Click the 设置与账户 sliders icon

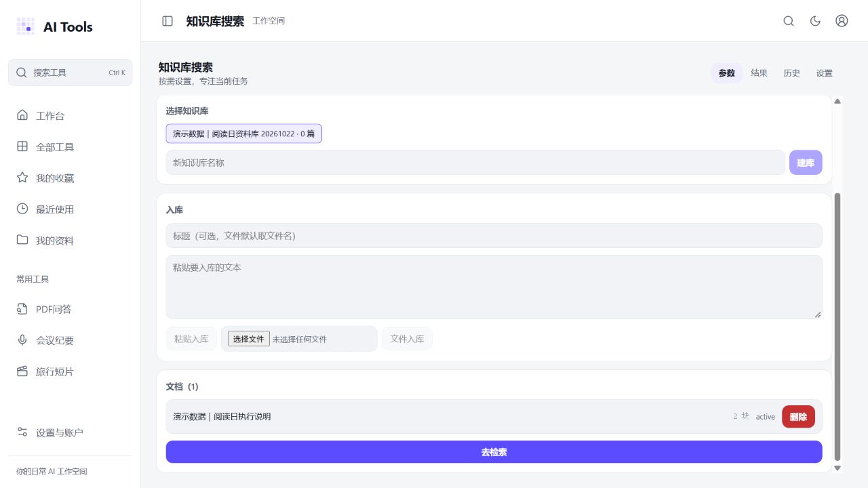point(22,432)
